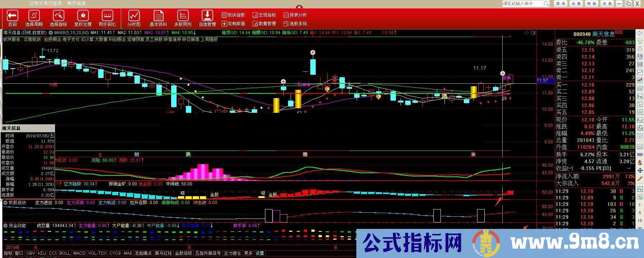The width and height of the screenshot is (644, 258).
Task: Click four-way move arrows icon in sidebar
Action: [x=640, y=171]
